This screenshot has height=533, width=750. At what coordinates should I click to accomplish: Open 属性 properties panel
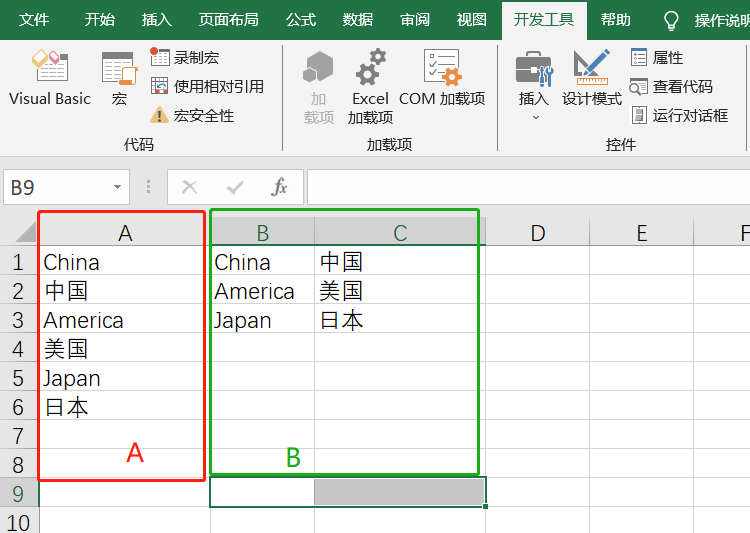click(x=657, y=58)
